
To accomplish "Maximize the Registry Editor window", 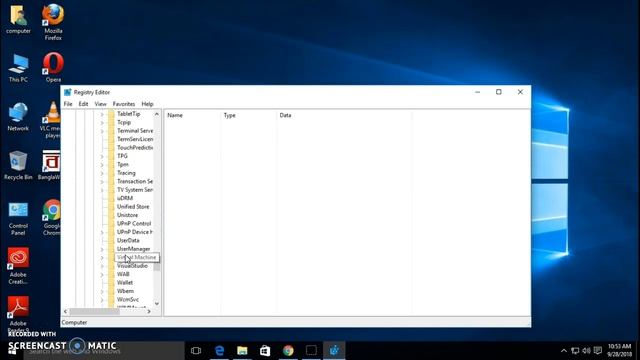I will point(499,92).
